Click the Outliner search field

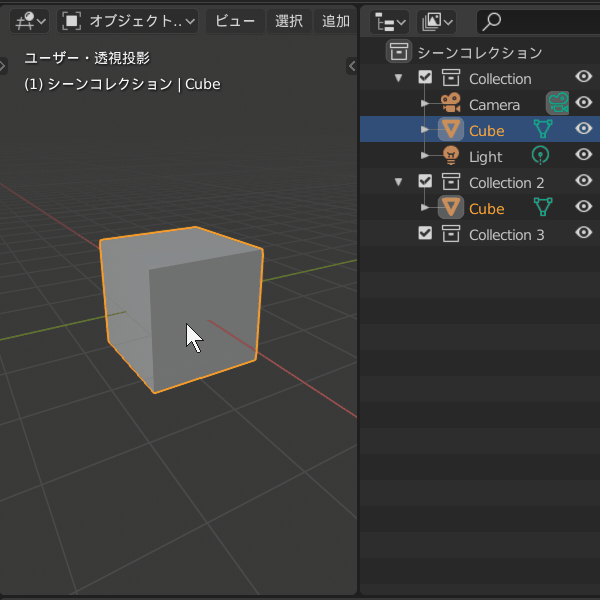(x=538, y=22)
